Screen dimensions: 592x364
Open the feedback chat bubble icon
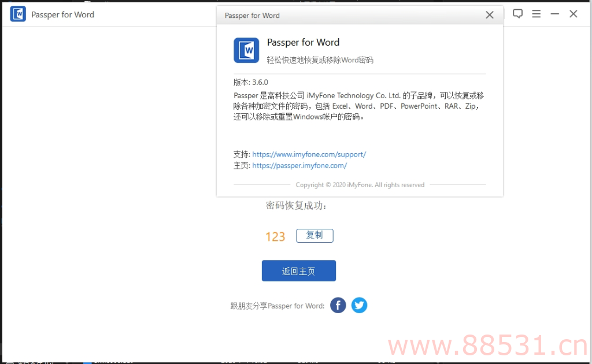[517, 14]
